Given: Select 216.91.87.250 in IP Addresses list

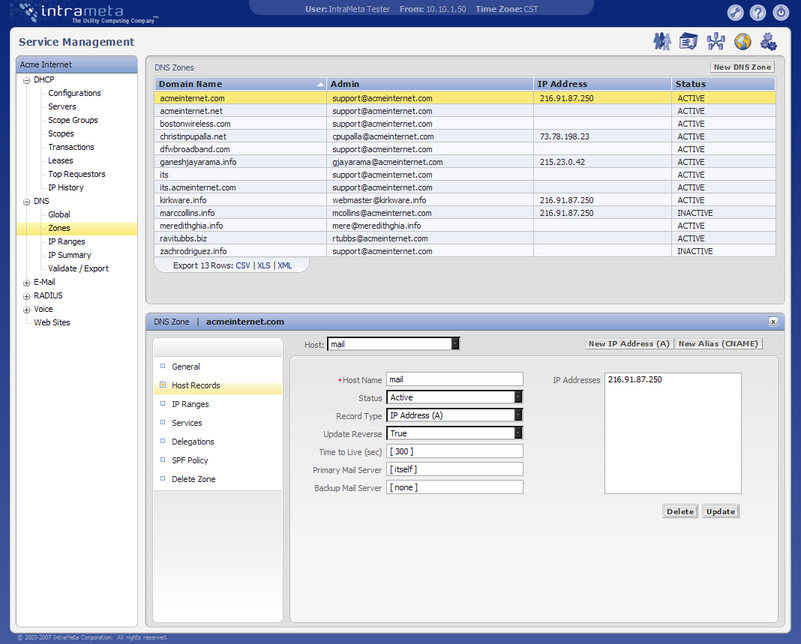Looking at the screenshot, I should [635, 379].
